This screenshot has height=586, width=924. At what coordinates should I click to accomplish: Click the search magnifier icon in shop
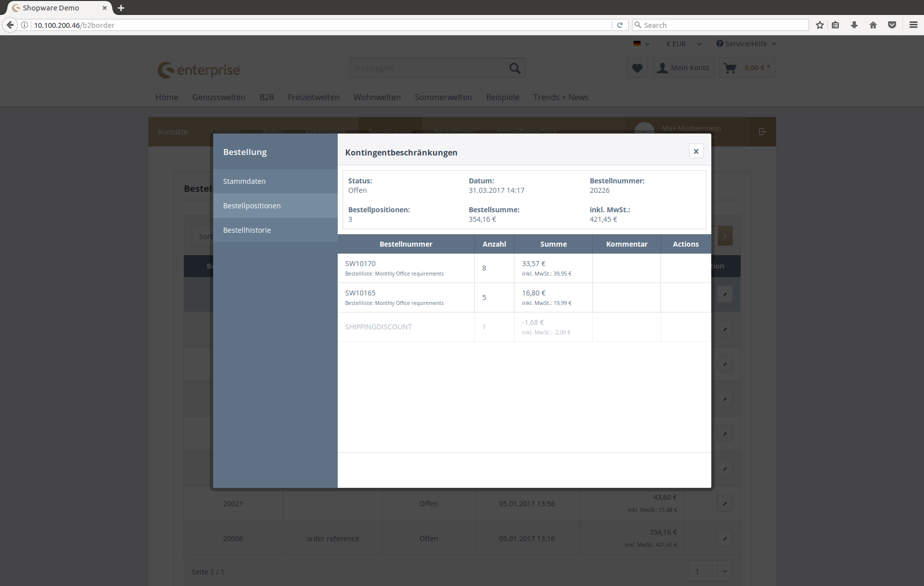[515, 68]
